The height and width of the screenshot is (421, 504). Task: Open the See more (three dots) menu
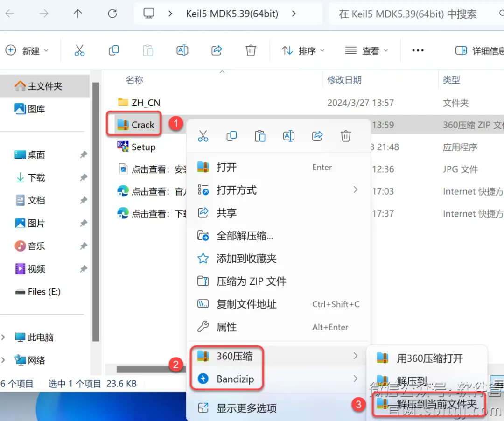pyautogui.click(x=418, y=50)
